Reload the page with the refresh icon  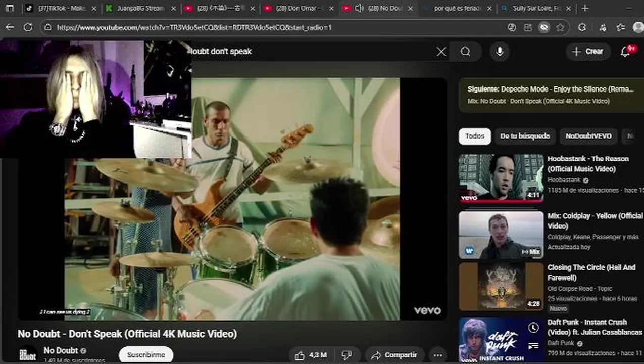(x=28, y=27)
